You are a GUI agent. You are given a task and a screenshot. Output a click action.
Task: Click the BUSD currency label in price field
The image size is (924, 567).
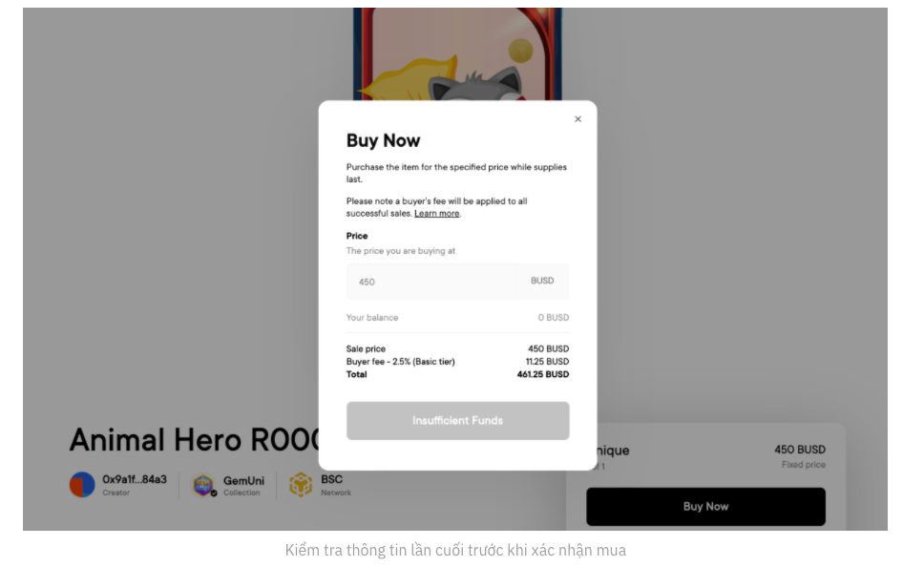542,281
